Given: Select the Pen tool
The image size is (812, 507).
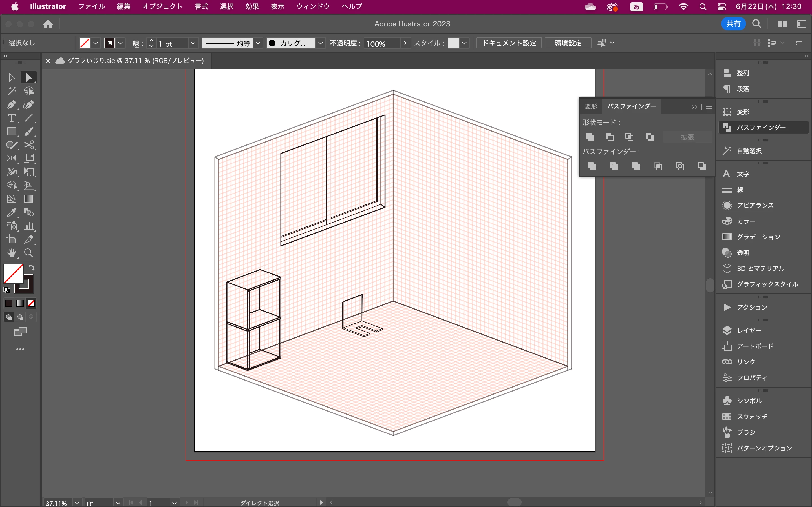Looking at the screenshot, I should click(x=11, y=104).
